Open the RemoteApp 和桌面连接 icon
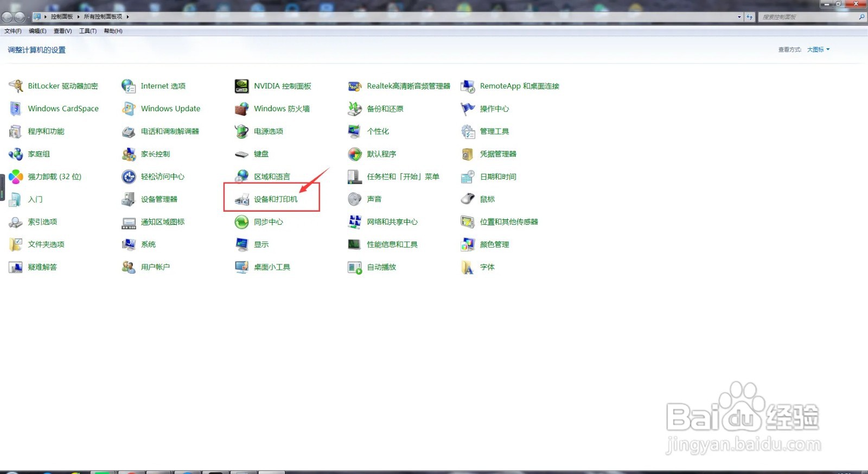This screenshot has width=868, height=474. 468,86
